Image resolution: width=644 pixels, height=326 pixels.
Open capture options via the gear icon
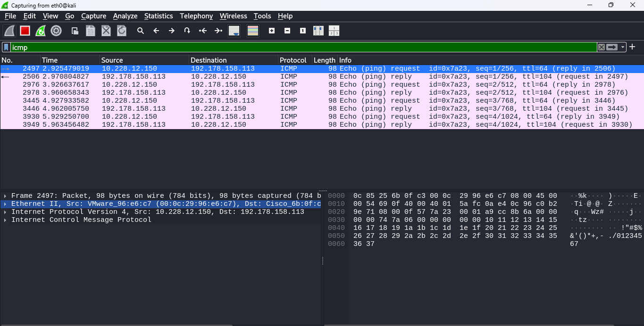(x=56, y=31)
